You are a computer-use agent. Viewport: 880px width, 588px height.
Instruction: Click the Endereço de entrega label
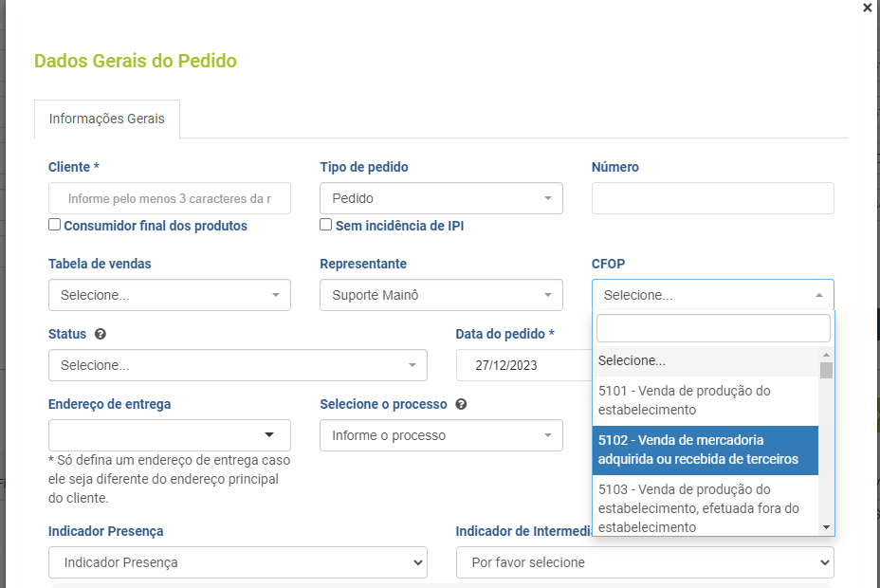[x=109, y=404]
